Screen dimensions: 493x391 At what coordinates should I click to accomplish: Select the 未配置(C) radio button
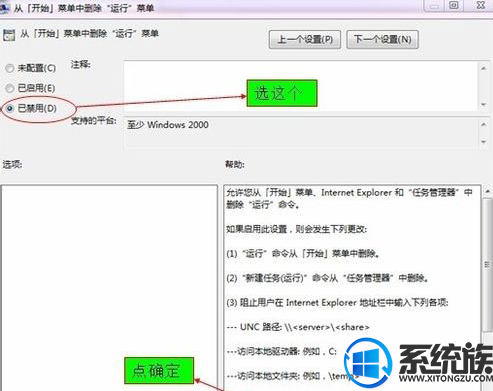pyautogui.click(x=10, y=68)
